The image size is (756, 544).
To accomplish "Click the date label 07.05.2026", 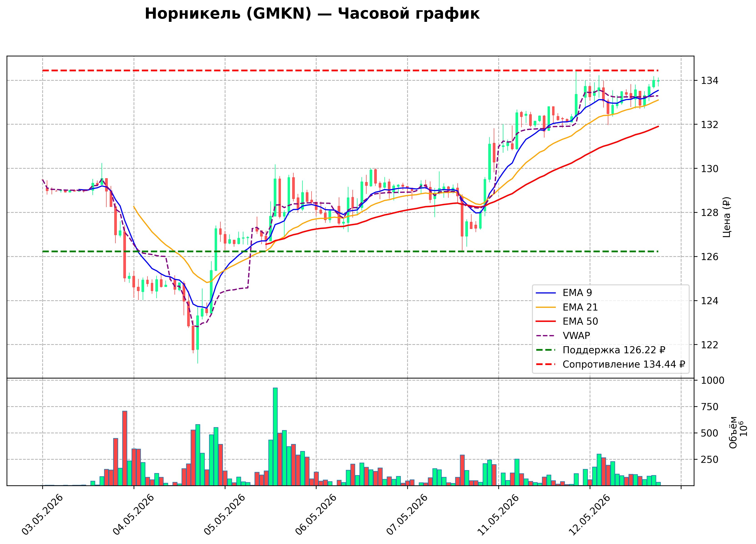I will (x=407, y=515).
